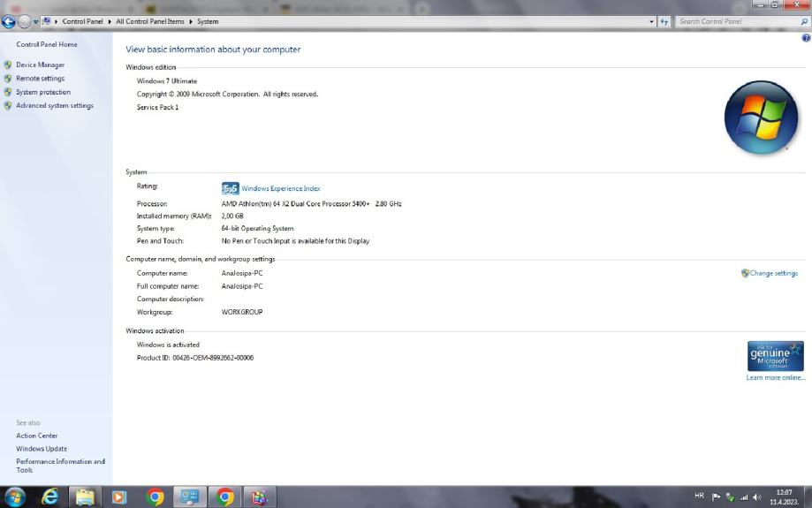This screenshot has height=508, width=812.
Task: Click the WORKGROUP value
Action: coord(242,312)
